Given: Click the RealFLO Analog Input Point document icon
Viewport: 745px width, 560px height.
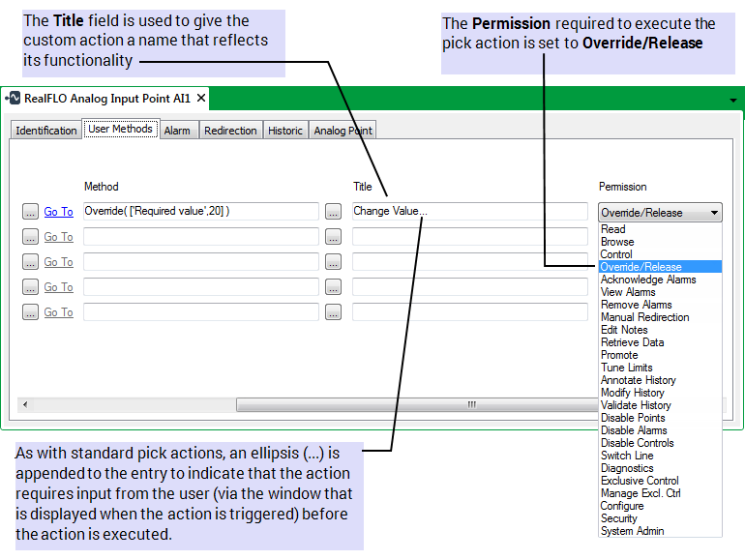Looking at the screenshot, I should pos(13,98).
